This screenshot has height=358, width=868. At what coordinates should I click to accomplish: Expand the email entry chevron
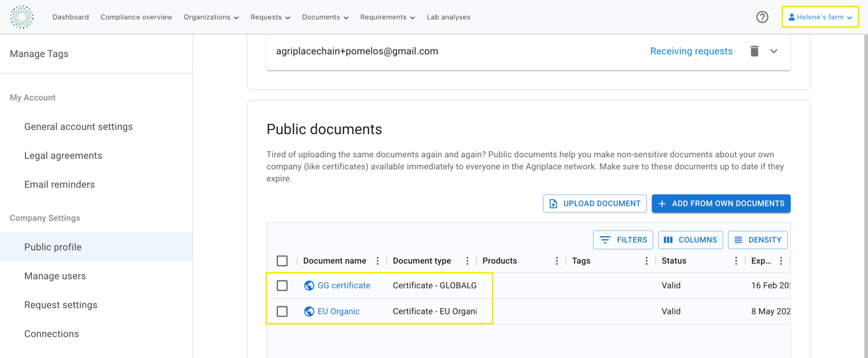click(774, 52)
